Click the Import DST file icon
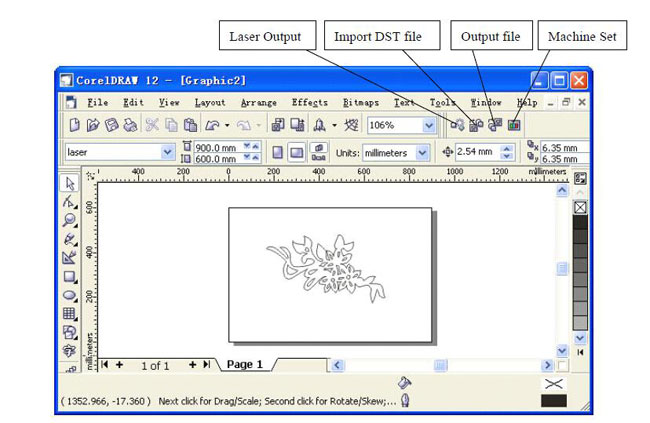 [x=476, y=126]
